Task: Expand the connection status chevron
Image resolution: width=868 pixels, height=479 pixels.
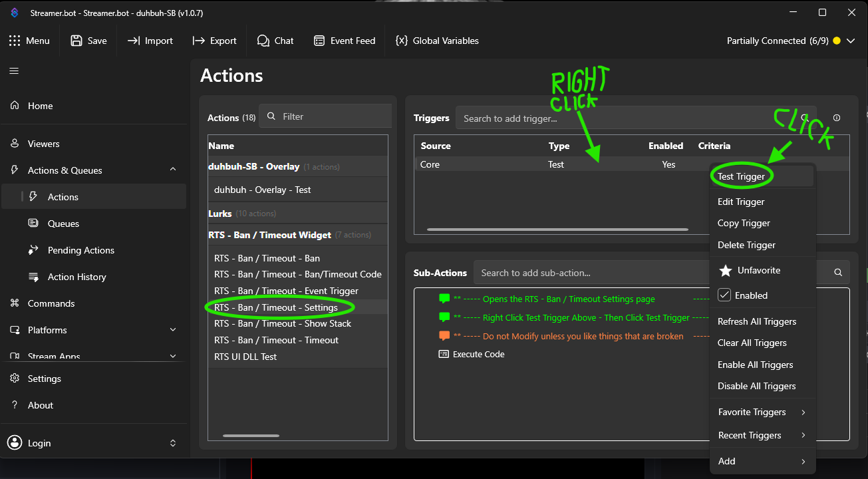Action: click(851, 41)
